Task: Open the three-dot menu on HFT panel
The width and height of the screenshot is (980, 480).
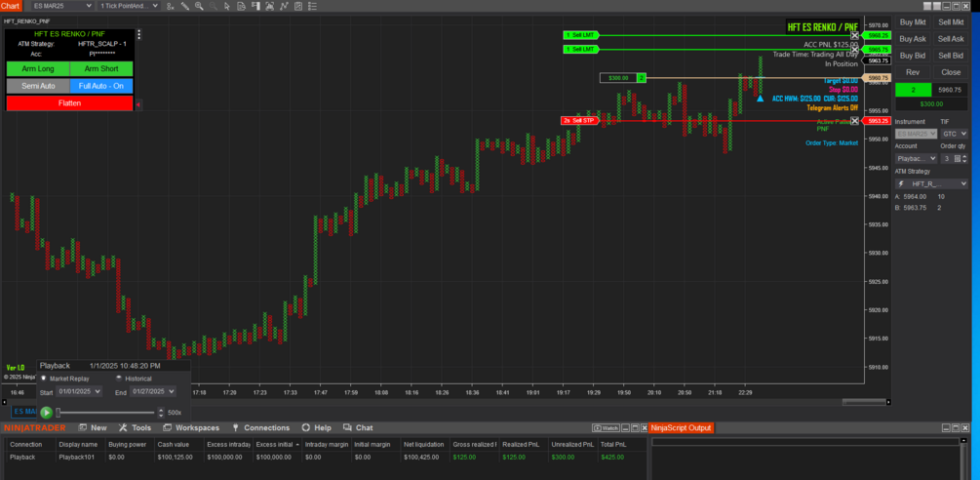Action: click(x=139, y=34)
